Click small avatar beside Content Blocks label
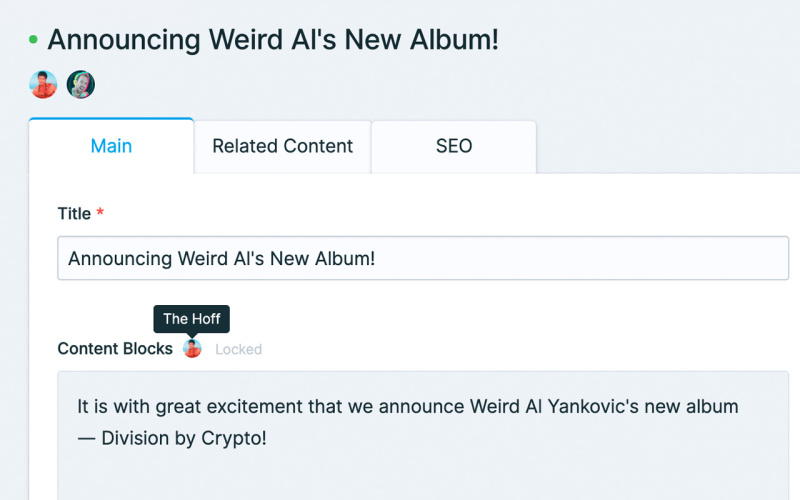The width and height of the screenshot is (800, 500). point(193,349)
